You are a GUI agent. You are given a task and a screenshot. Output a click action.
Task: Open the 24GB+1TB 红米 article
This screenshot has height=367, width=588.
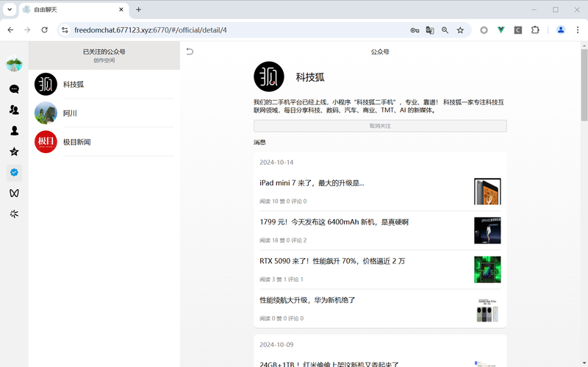pyautogui.click(x=329, y=364)
